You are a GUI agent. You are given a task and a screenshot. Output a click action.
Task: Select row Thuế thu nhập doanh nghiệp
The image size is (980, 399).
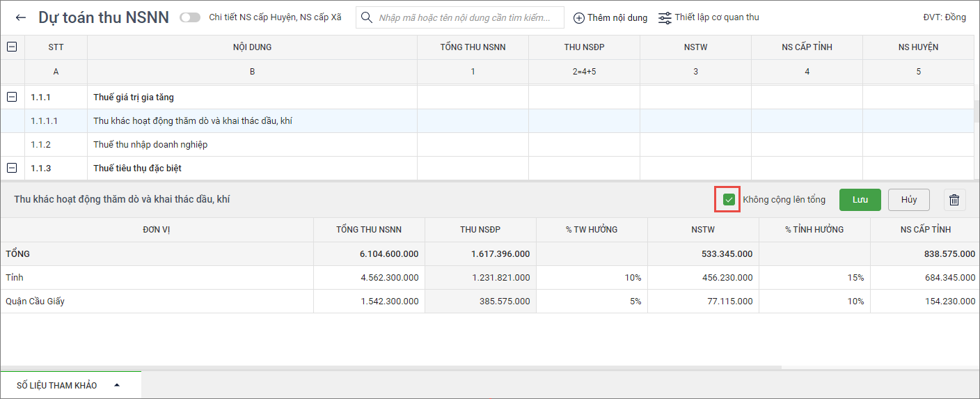[x=150, y=145]
